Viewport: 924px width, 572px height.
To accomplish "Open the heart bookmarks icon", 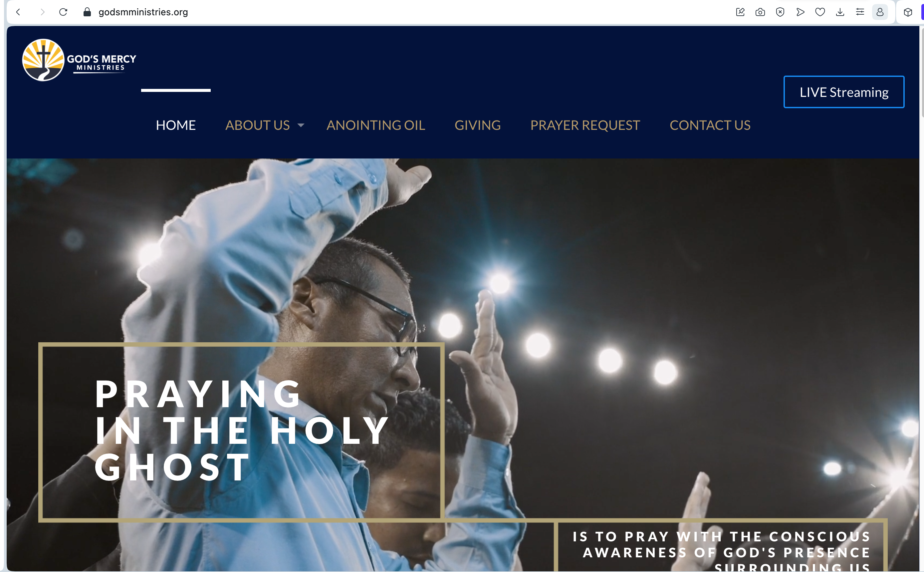I will point(820,12).
